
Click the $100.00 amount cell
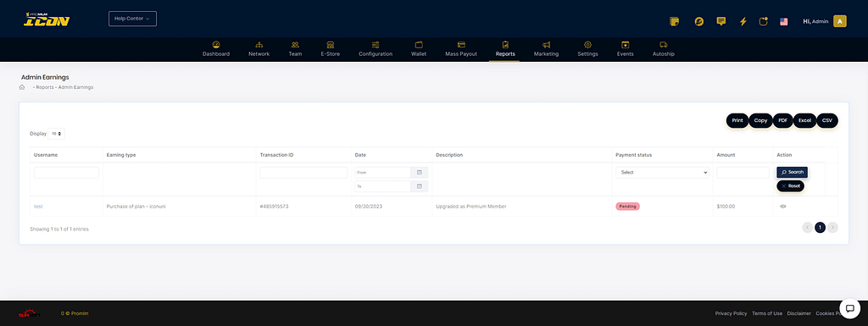pos(726,206)
